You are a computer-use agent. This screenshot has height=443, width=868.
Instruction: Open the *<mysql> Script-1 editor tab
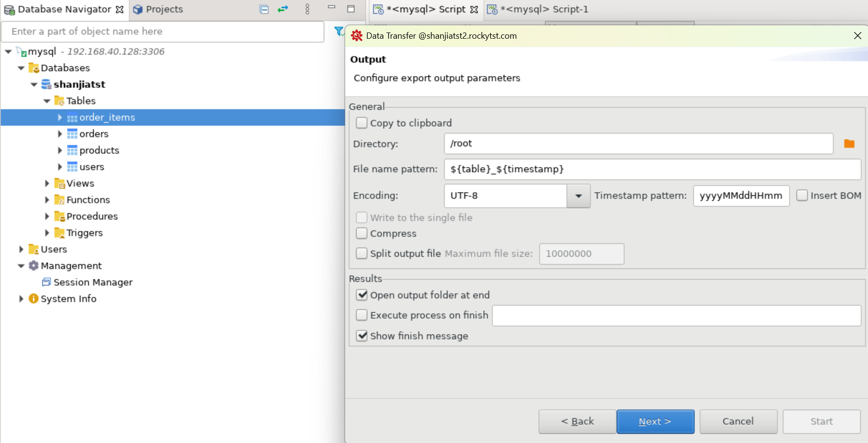coord(539,10)
